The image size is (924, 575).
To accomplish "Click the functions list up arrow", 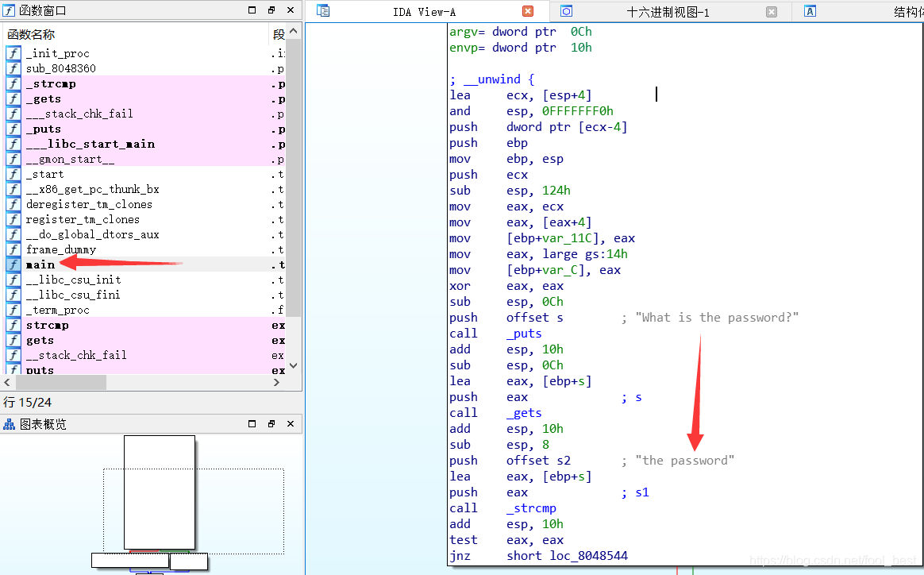I will point(294,31).
